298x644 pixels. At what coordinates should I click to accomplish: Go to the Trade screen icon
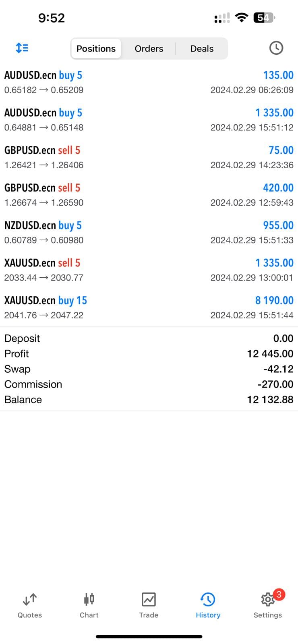149,600
